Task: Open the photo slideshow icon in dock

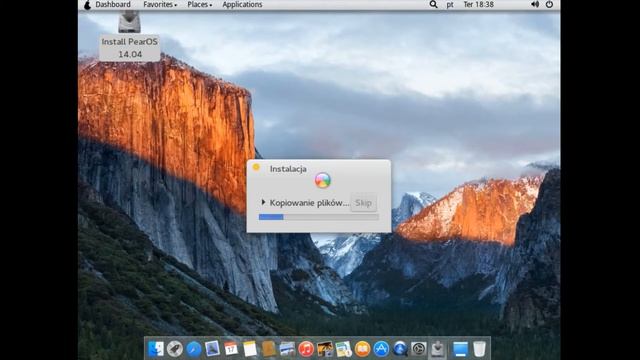Action: 325,349
